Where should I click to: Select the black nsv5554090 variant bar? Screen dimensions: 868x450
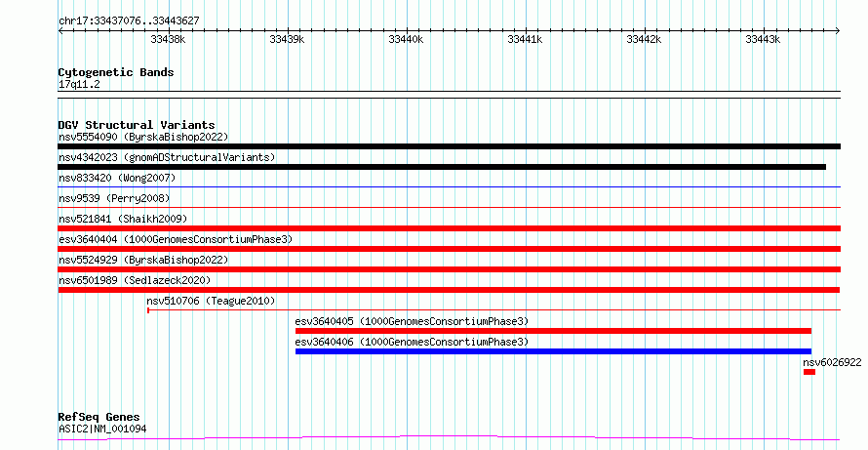coord(449,146)
